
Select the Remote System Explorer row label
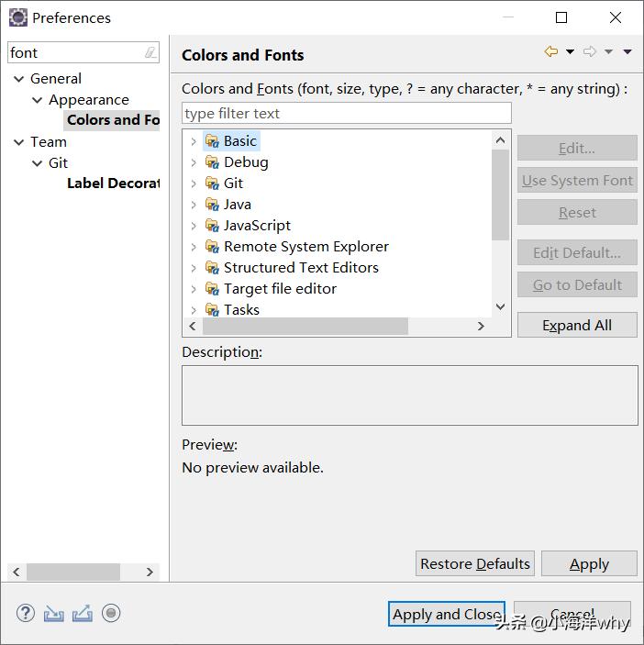coord(306,247)
